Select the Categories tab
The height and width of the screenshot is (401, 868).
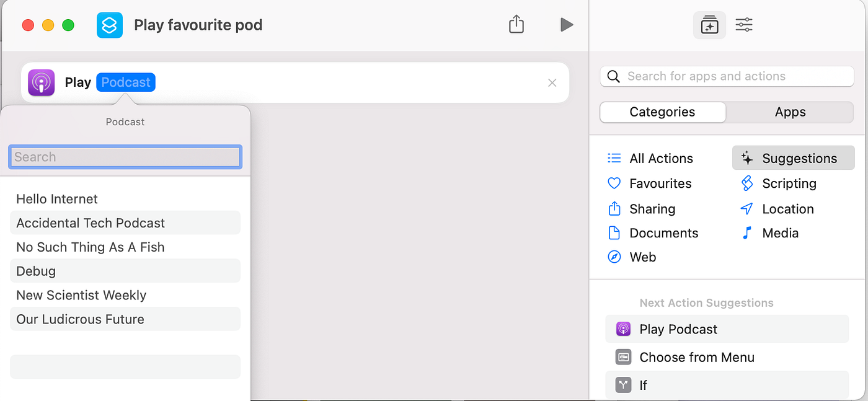(x=662, y=112)
